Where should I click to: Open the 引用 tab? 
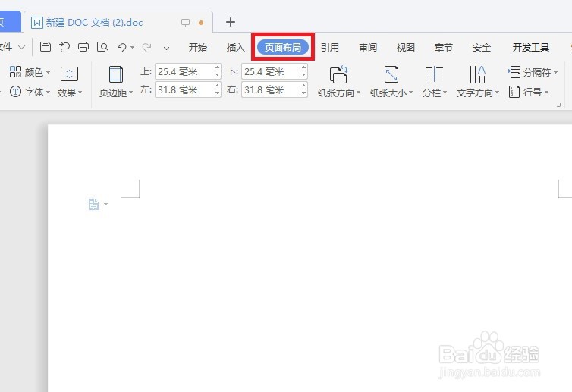(330, 48)
